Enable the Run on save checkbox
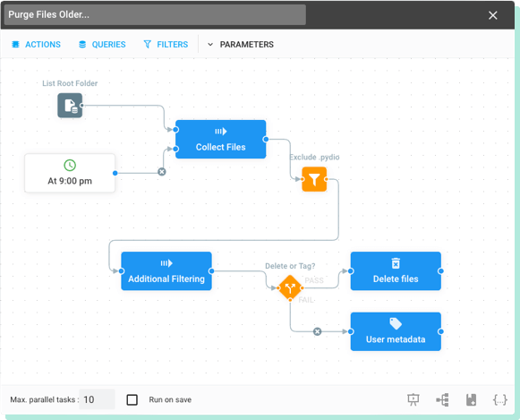This screenshot has height=420, width=520. (132, 399)
